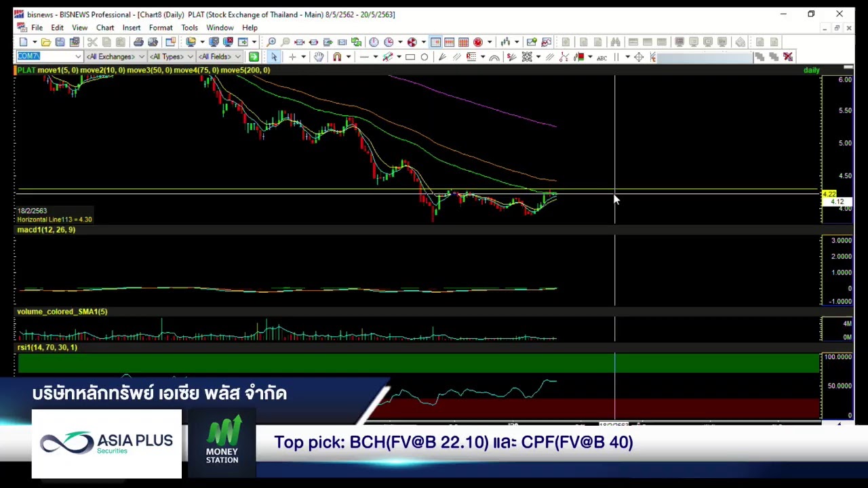Select the ABC text annotation tool
This screenshot has width=868, height=488.
tap(601, 57)
